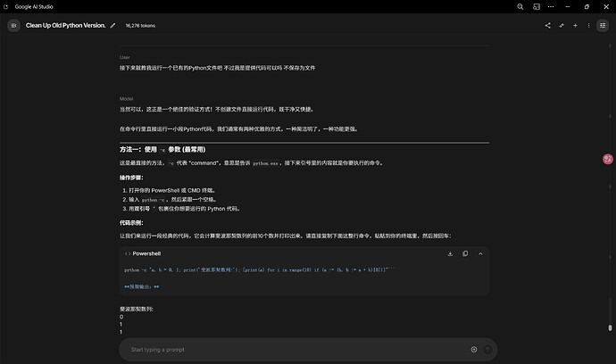
Task: Reload the app with title bar refresh icon
Action: (5, 6)
